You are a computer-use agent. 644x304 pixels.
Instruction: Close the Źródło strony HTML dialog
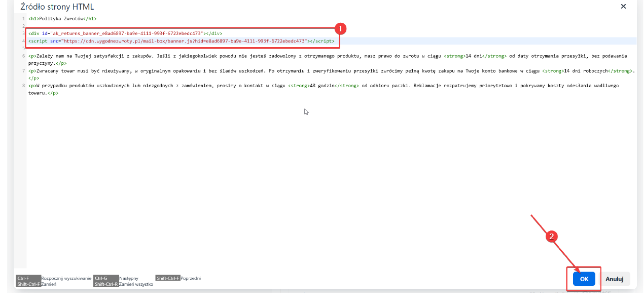click(x=623, y=7)
